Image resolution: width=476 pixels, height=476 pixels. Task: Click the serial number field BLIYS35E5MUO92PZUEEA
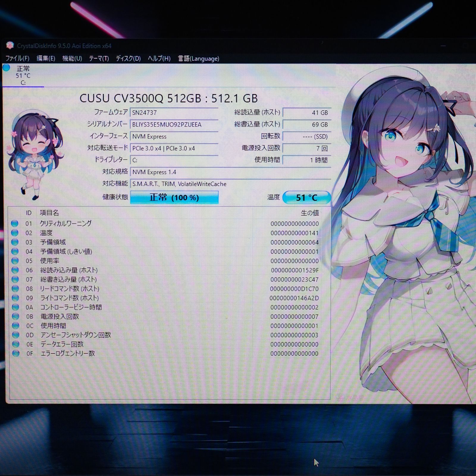pyautogui.click(x=174, y=124)
